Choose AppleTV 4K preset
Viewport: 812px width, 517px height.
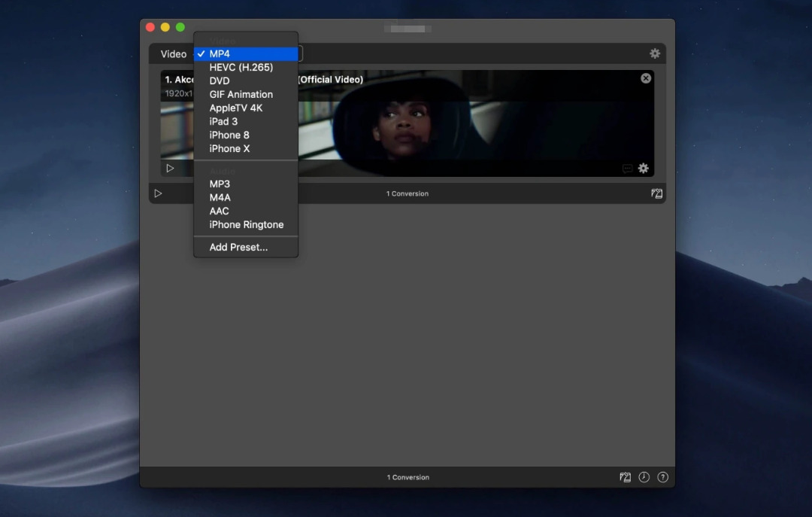click(x=245, y=108)
